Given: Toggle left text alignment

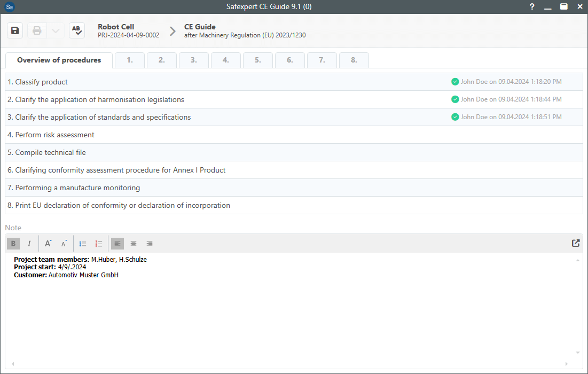Looking at the screenshot, I should tap(117, 244).
